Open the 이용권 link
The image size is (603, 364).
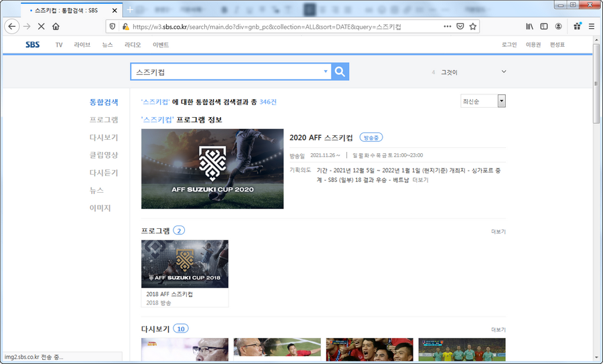pos(533,45)
